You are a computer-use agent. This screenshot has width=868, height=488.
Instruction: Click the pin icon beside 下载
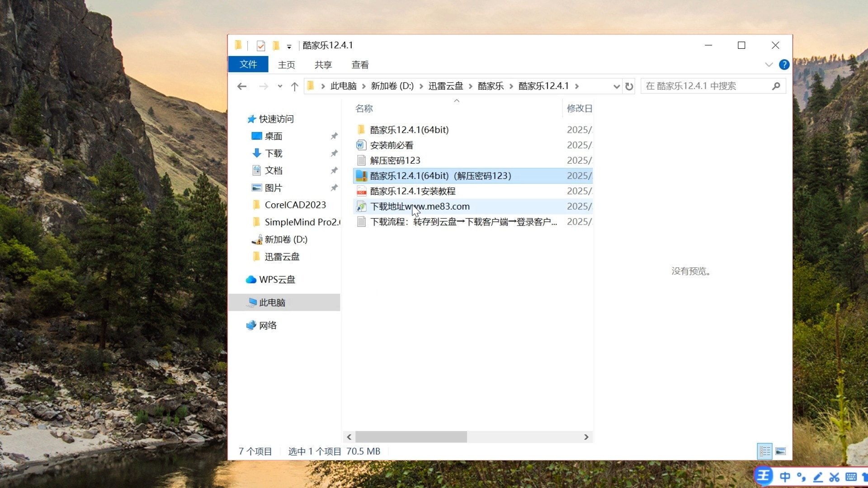point(334,153)
